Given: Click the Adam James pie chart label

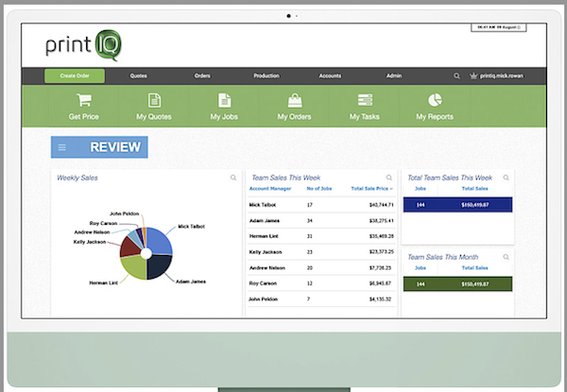Looking at the screenshot, I should [x=191, y=281].
